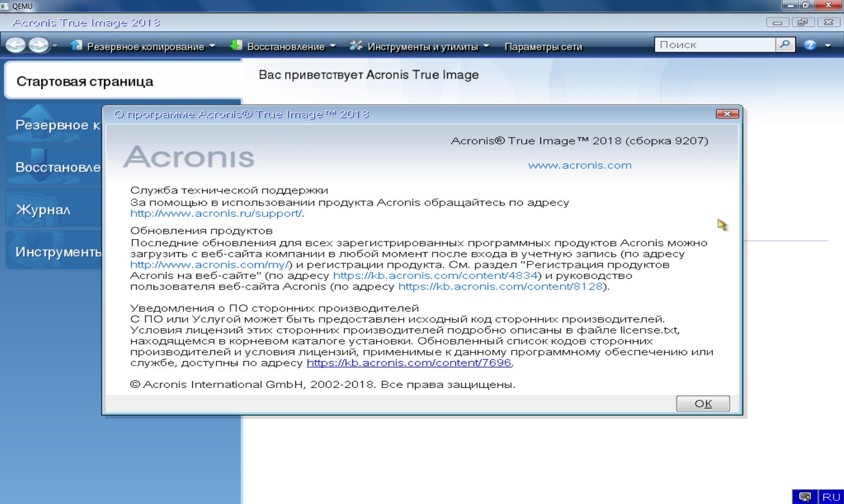The height and width of the screenshot is (504, 844).
Task: Open the kb.acronis.com/content/8128 link
Action: click(x=501, y=287)
